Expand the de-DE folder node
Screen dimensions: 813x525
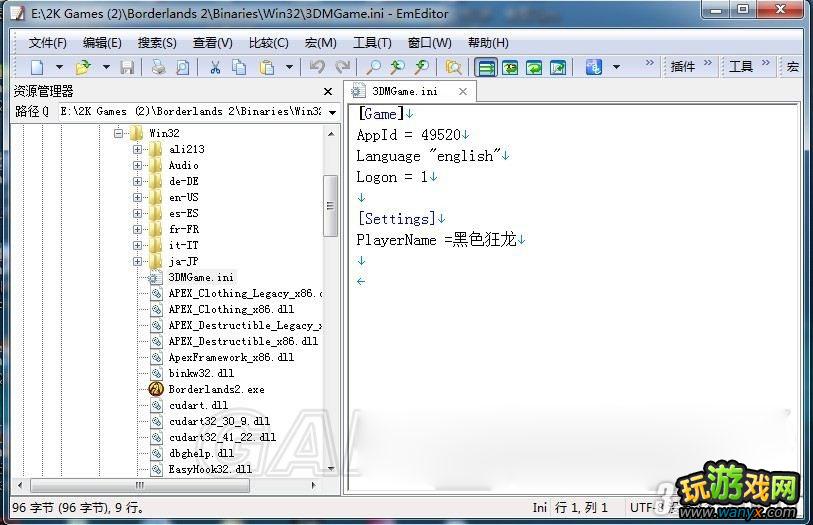click(x=137, y=181)
